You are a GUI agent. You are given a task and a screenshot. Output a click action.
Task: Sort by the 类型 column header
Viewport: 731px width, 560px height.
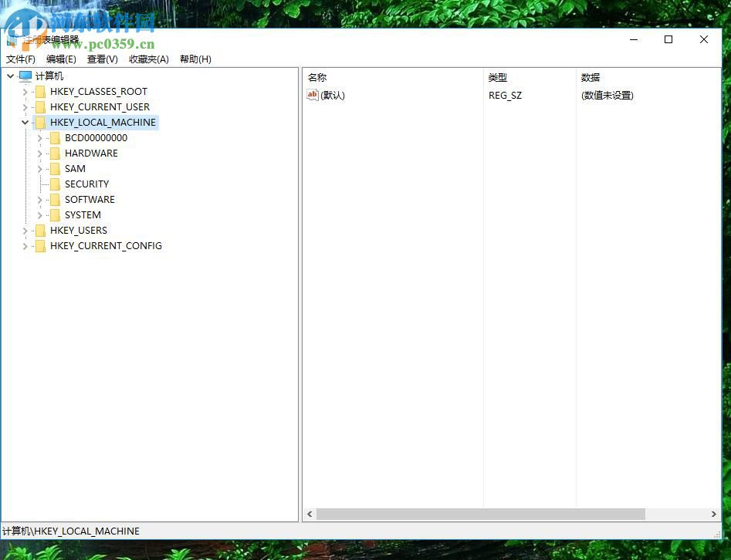point(530,77)
